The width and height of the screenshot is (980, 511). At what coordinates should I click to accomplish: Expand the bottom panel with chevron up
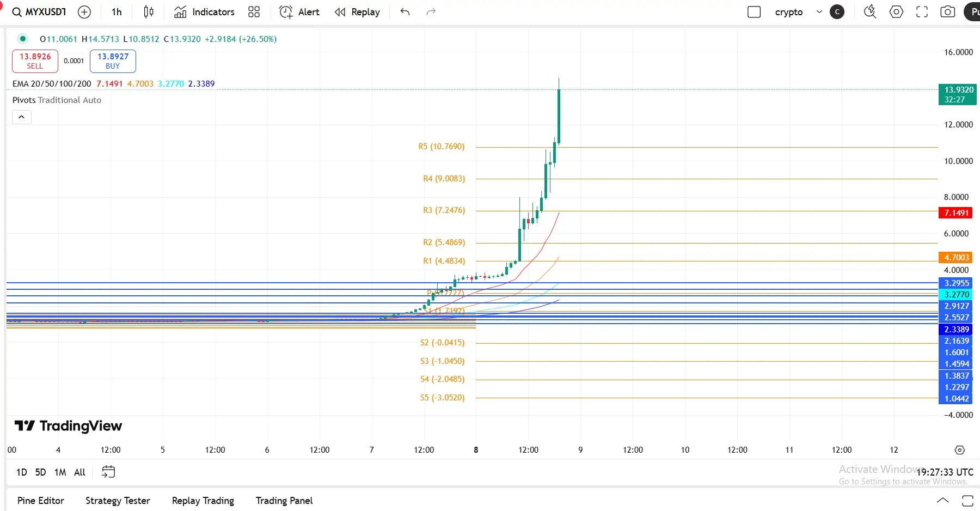coord(943,501)
